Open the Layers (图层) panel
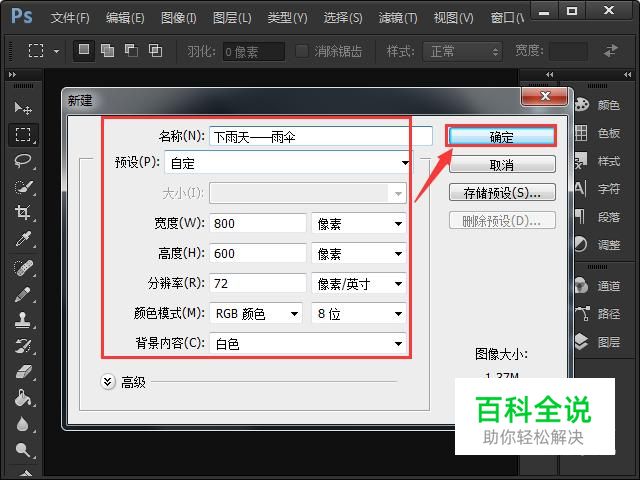This screenshot has width=640, height=480. [598, 342]
